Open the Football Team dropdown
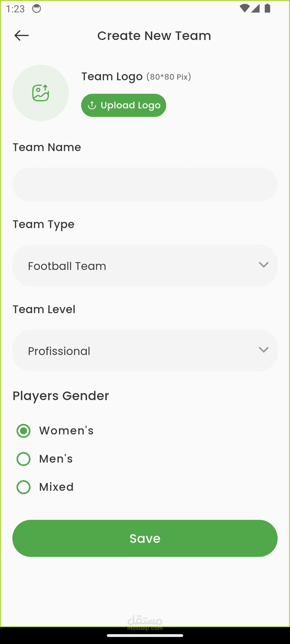The image size is (290, 644). 145,265
